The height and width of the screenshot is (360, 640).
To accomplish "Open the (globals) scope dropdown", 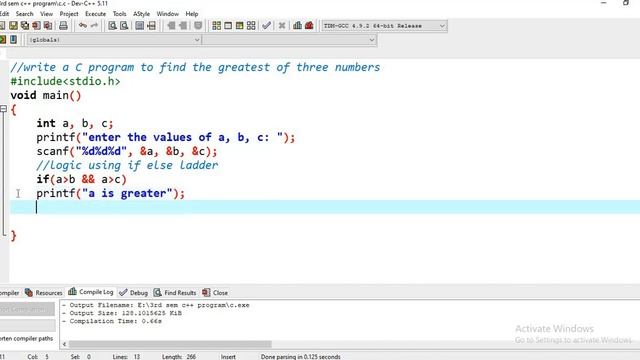I will point(114,40).
